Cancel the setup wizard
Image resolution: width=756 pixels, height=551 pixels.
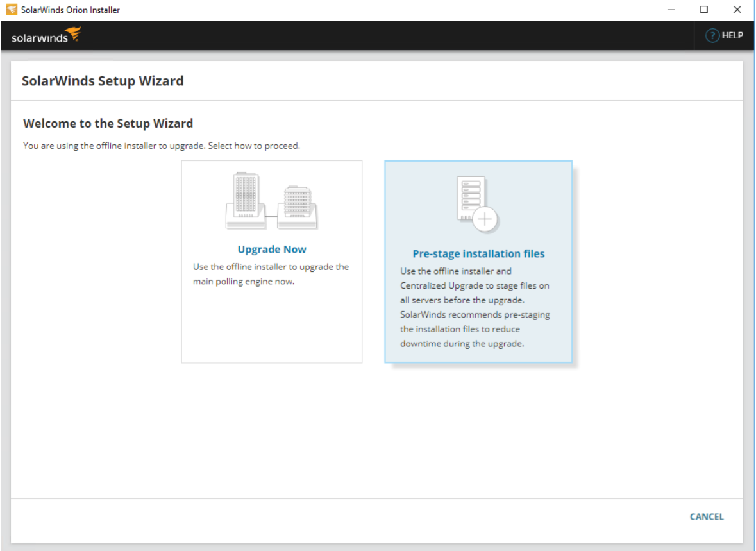click(707, 517)
